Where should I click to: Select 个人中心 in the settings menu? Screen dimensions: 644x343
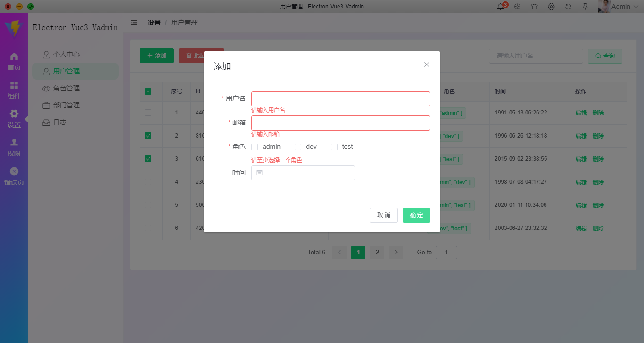point(66,54)
